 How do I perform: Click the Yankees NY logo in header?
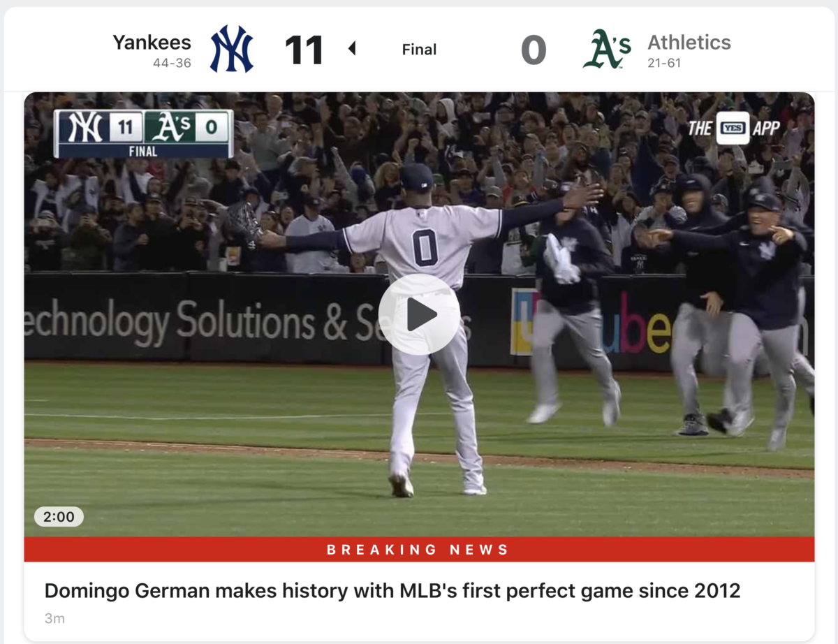232,49
